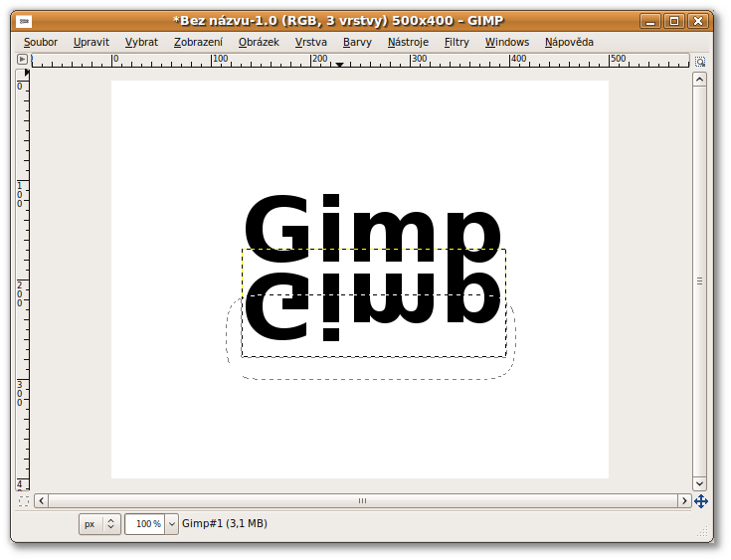731x560 pixels.
Task: Open the Nápověda menu
Action: pyautogui.click(x=569, y=42)
